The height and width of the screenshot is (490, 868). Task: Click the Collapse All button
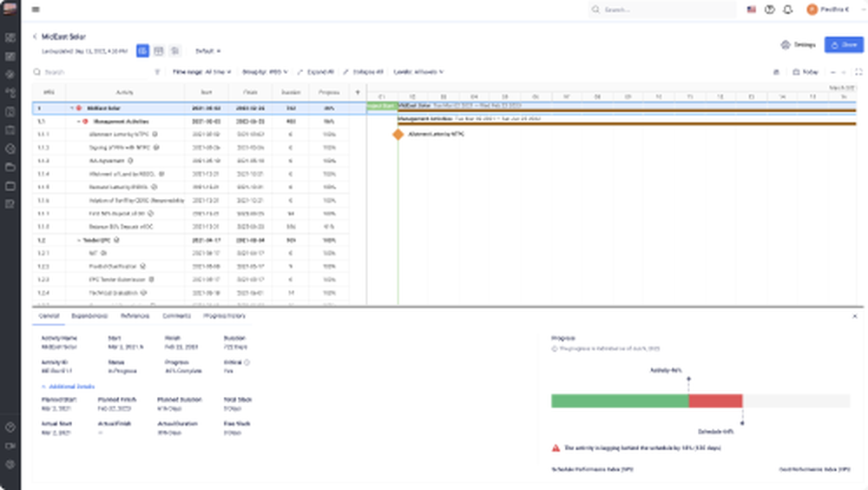pyautogui.click(x=363, y=72)
